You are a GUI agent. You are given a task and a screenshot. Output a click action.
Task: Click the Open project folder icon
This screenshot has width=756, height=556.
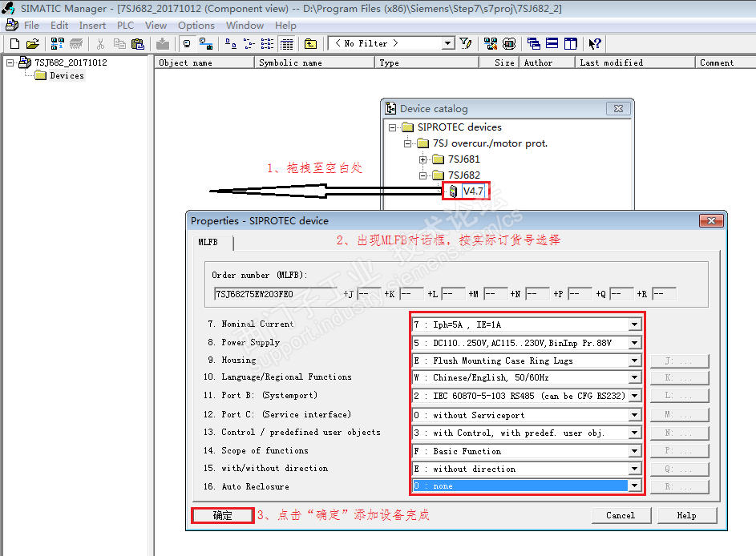(x=32, y=44)
